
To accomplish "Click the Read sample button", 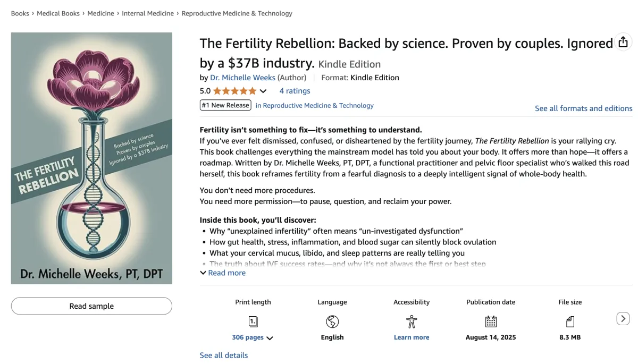I will [x=91, y=306].
